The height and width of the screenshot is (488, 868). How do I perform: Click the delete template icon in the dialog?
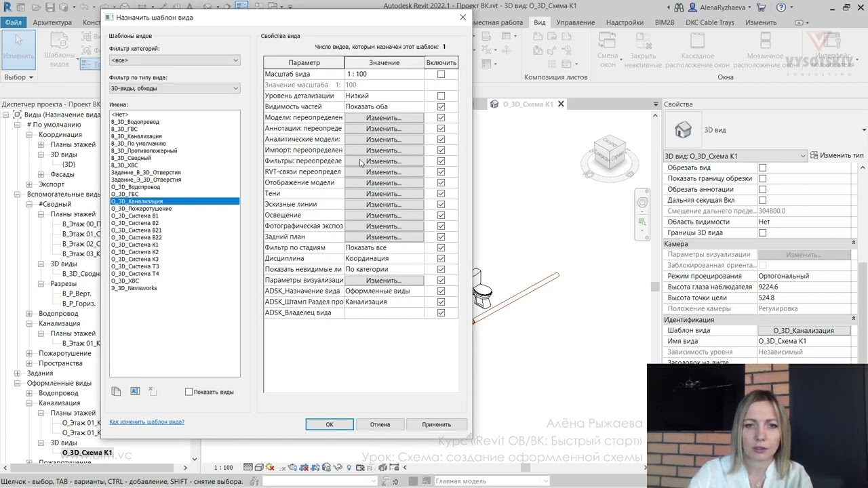[x=153, y=392]
